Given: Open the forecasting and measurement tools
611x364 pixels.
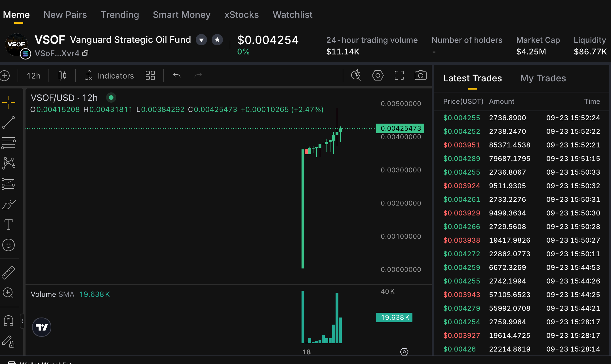Looking at the screenshot, I should click(x=9, y=184).
